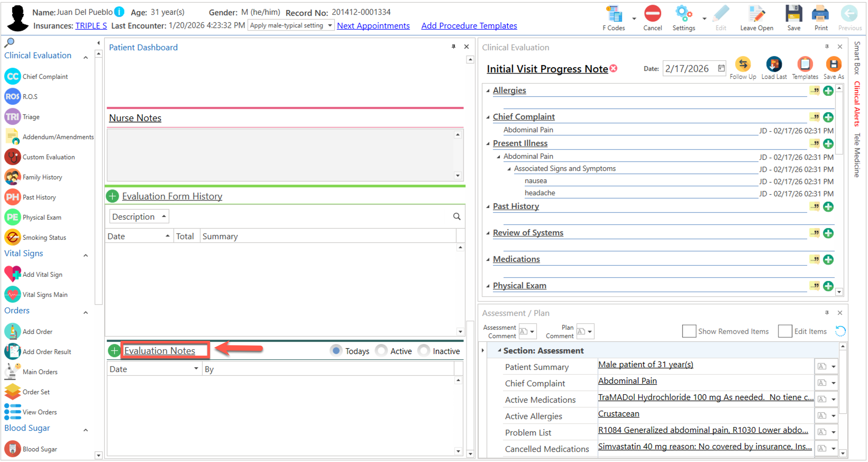Click the Chief Complaint CC sidebar icon
The height and width of the screenshot is (462, 868).
[12, 76]
